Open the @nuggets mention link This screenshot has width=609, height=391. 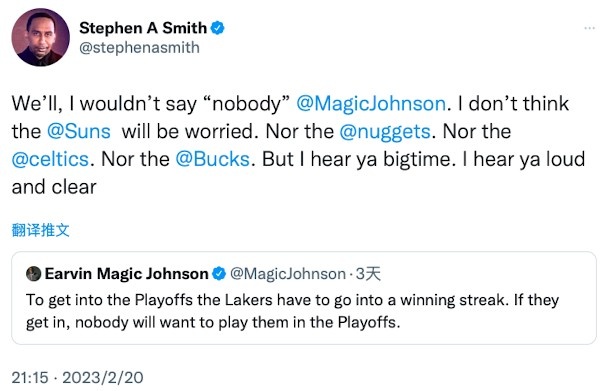pyautogui.click(x=385, y=132)
